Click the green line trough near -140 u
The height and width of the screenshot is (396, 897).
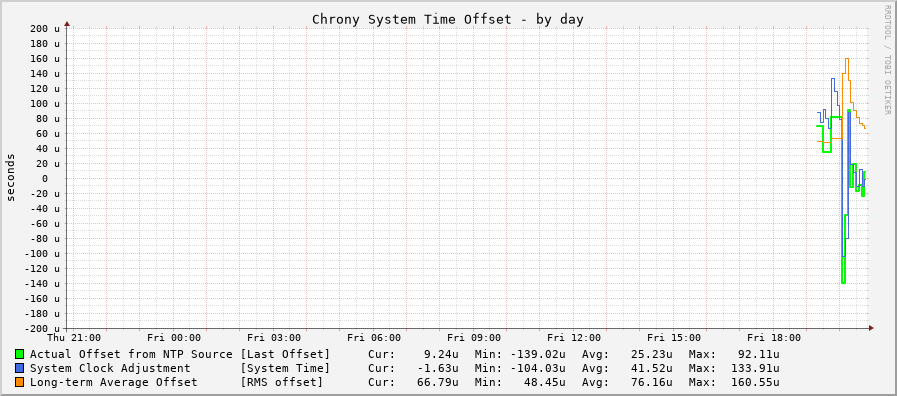click(843, 282)
